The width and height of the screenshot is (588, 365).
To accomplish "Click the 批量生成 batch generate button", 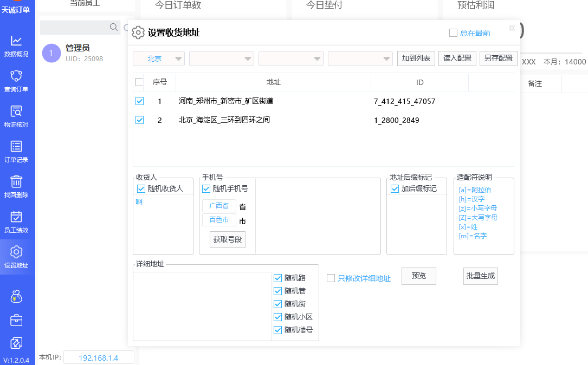I will pyautogui.click(x=480, y=276).
